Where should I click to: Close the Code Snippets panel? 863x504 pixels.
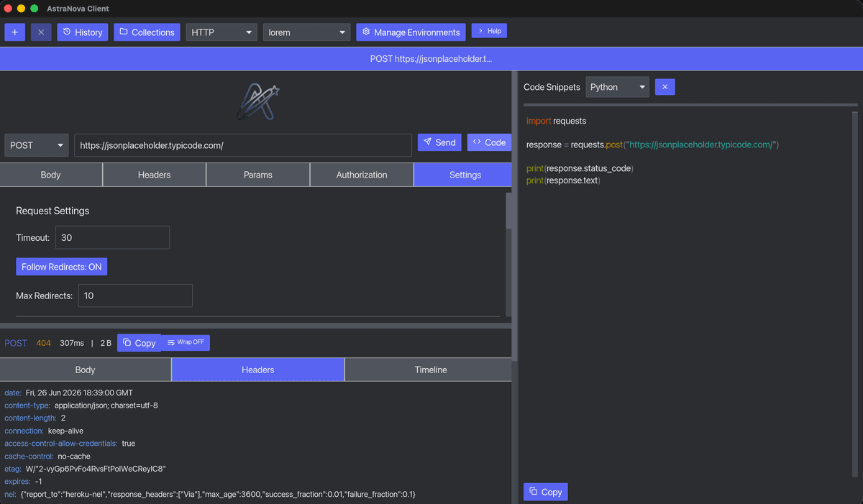[665, 87]
